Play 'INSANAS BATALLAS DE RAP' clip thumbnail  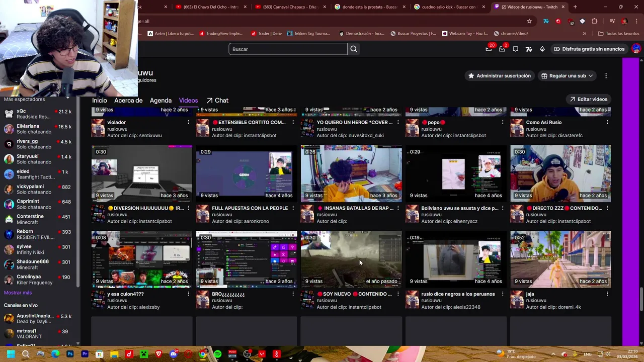click(x=351, y=173)
